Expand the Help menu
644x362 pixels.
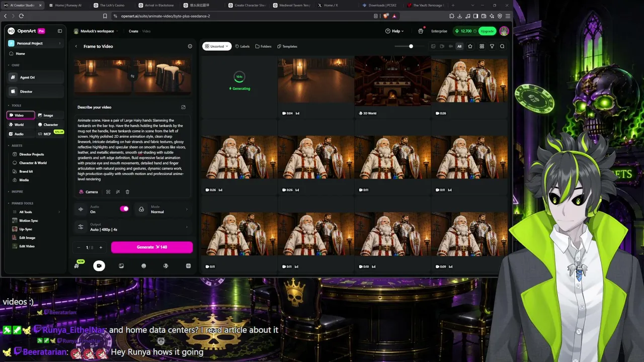pos(395,31)
